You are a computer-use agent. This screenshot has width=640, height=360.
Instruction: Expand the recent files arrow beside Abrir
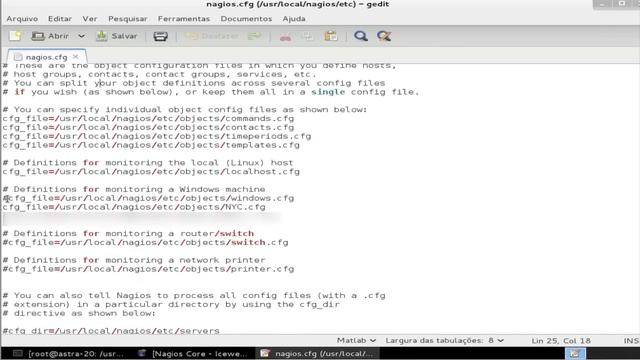(82, 36)
